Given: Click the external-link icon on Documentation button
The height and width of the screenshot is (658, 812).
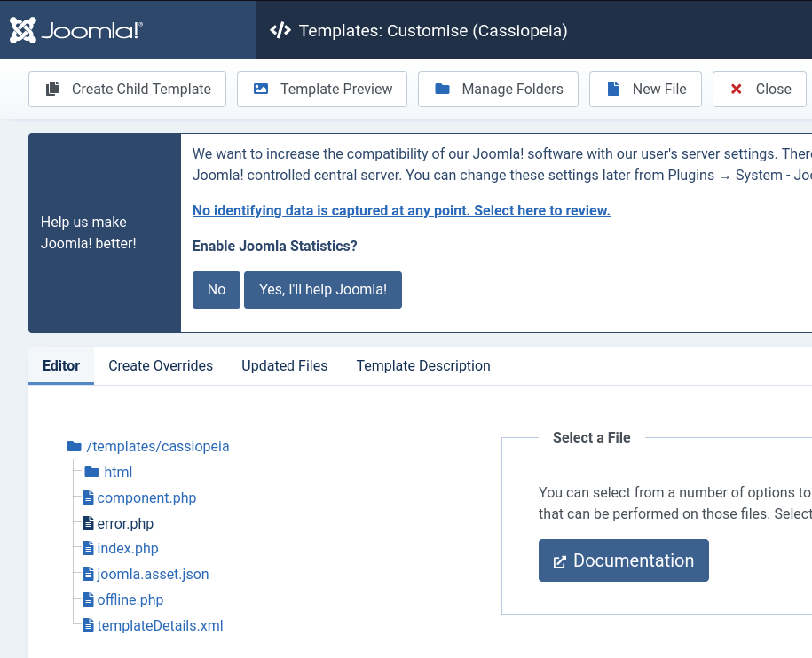Looking at the screenshot, I should [560, 562].
